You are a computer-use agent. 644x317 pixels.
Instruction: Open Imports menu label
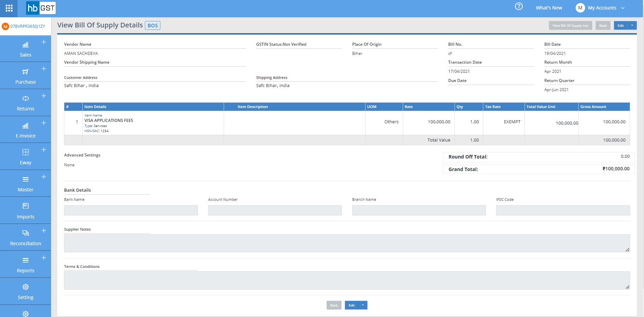pyautogui.click(x=25, y=217)
